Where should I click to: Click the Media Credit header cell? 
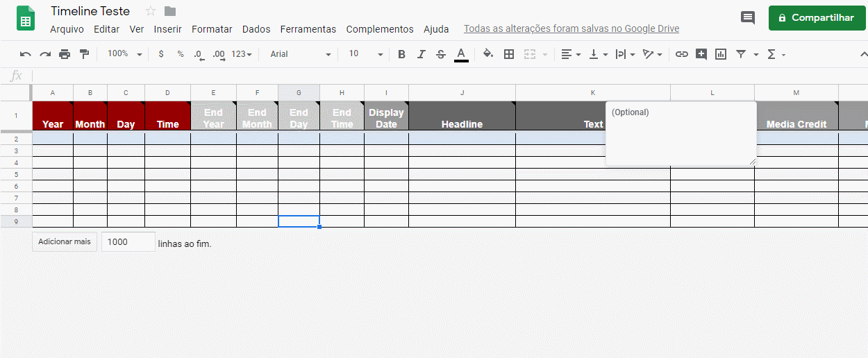(796, 116)
